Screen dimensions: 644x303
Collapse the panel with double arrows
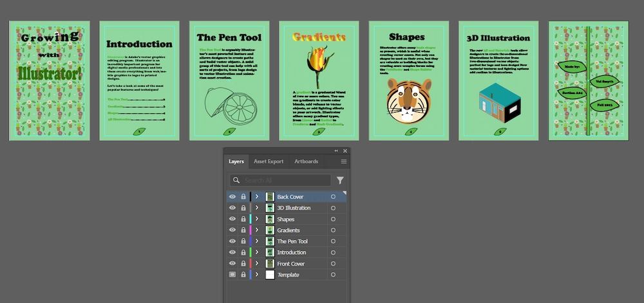click(x=336, y=151)
